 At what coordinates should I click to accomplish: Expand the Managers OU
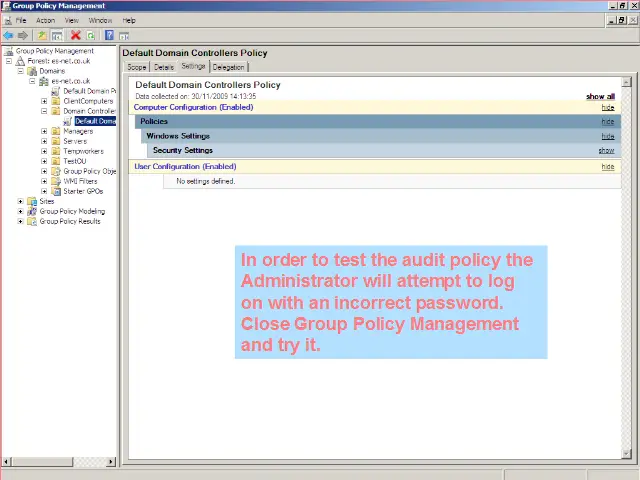[x=44, y=131]
